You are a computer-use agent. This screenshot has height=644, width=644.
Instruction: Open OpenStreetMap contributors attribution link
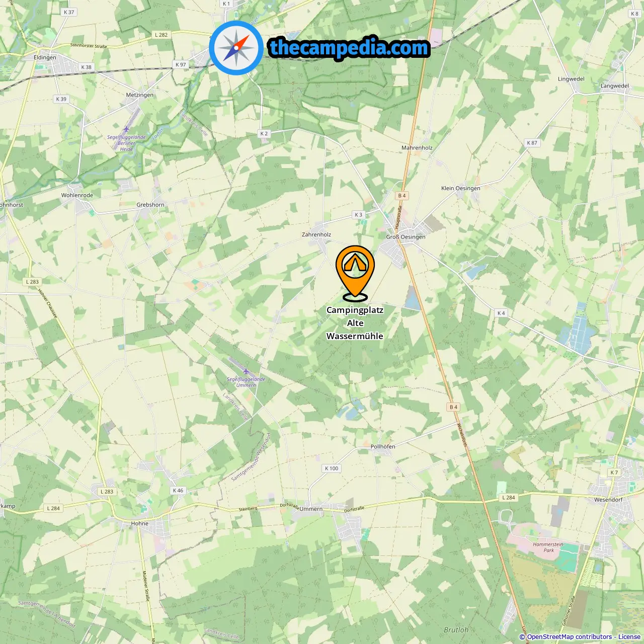(570, 637)
